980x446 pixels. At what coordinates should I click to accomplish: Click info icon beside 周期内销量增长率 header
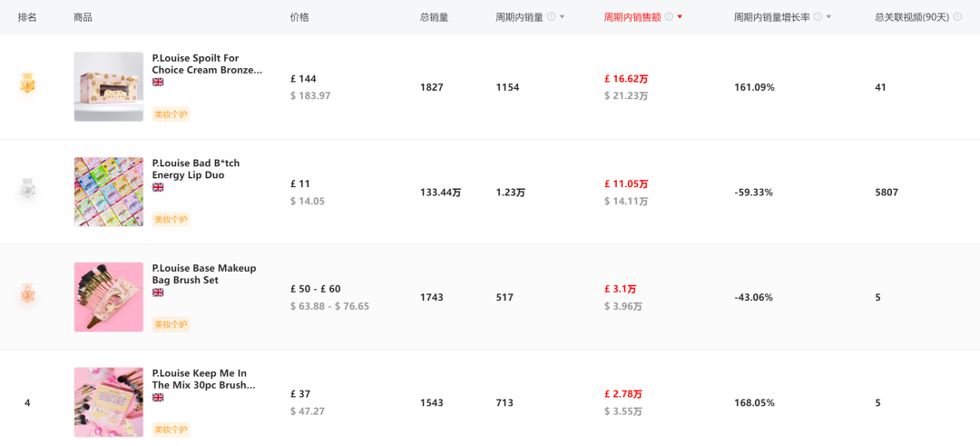point(818,17)
